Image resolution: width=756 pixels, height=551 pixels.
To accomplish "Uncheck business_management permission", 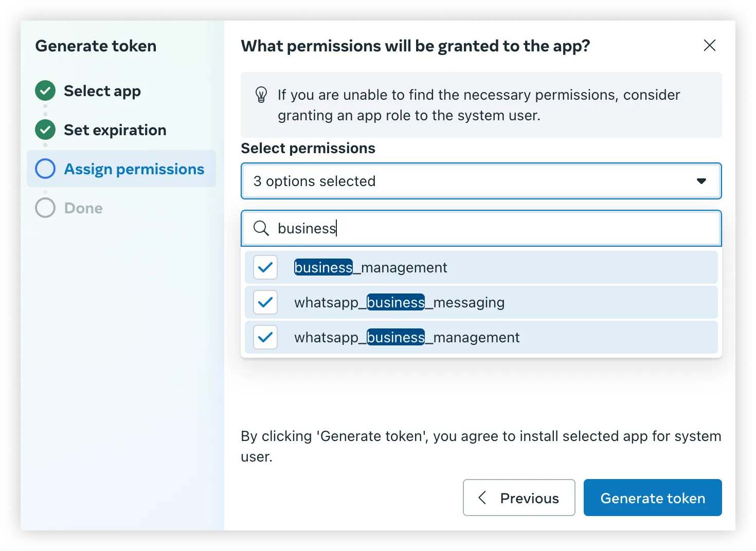I will pos(265,267).
